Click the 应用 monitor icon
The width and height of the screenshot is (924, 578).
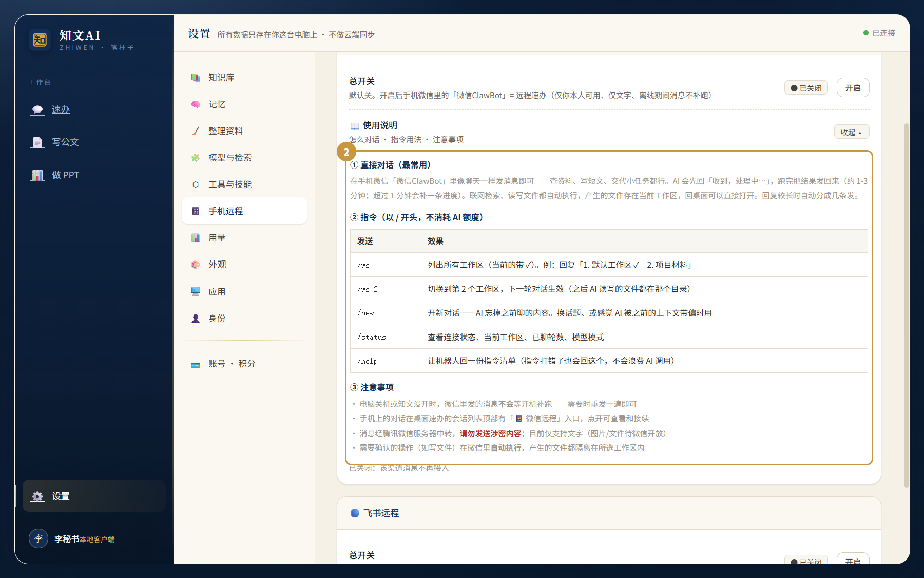[x=196, y=292]
